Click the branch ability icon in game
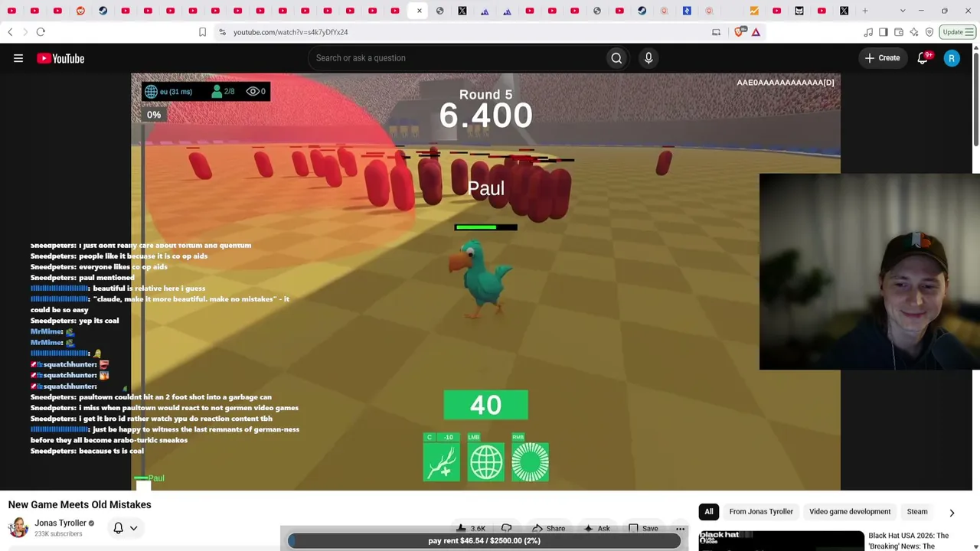 point(442,461)
